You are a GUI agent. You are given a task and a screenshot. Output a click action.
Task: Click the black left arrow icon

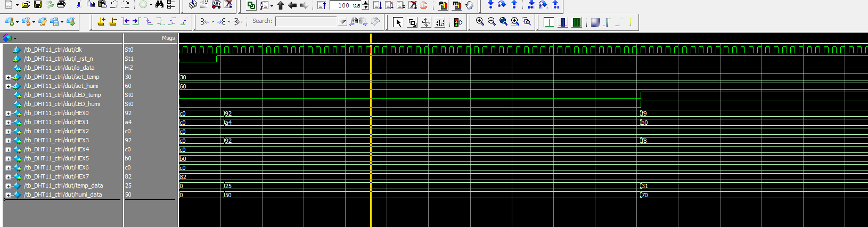point(292,5)
